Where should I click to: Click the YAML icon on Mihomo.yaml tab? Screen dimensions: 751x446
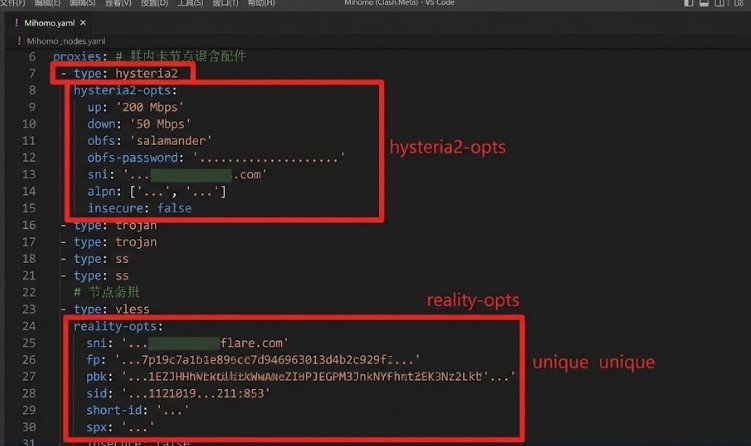coord(17,23)
